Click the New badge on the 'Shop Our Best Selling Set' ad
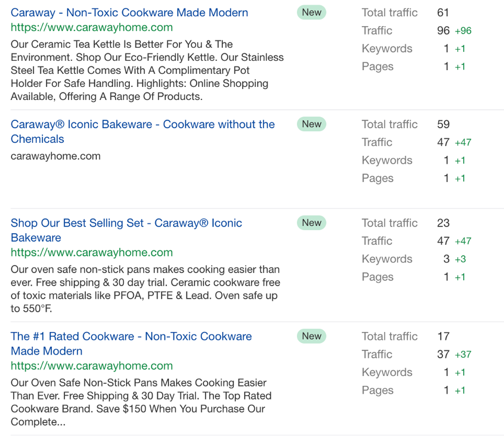Viewport: 504px width, 436px height. coord(312,223)
